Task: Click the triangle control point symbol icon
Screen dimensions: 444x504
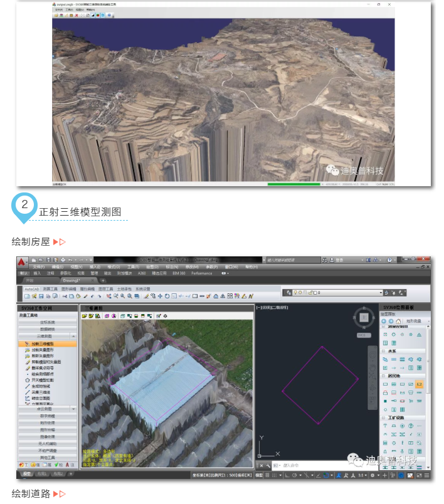Action: coord(420,335)
